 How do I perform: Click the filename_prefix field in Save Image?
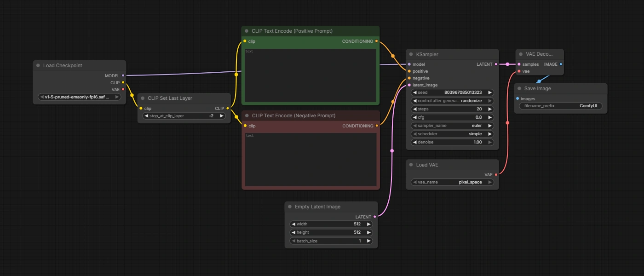coord(560,106)
